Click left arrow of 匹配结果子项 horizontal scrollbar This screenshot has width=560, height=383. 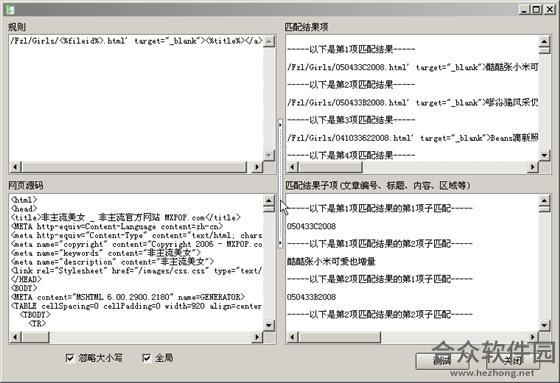292,337
